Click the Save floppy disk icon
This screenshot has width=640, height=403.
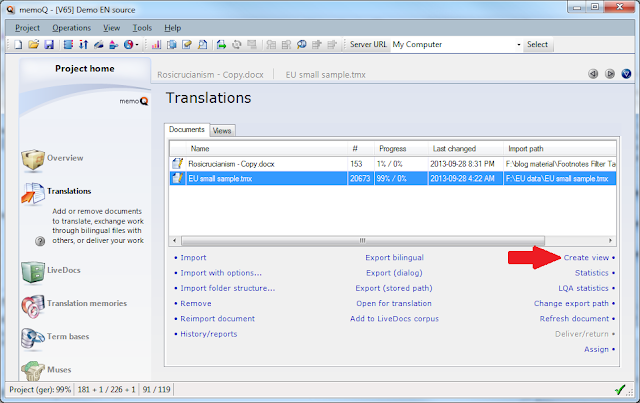(x=49, y=45)
